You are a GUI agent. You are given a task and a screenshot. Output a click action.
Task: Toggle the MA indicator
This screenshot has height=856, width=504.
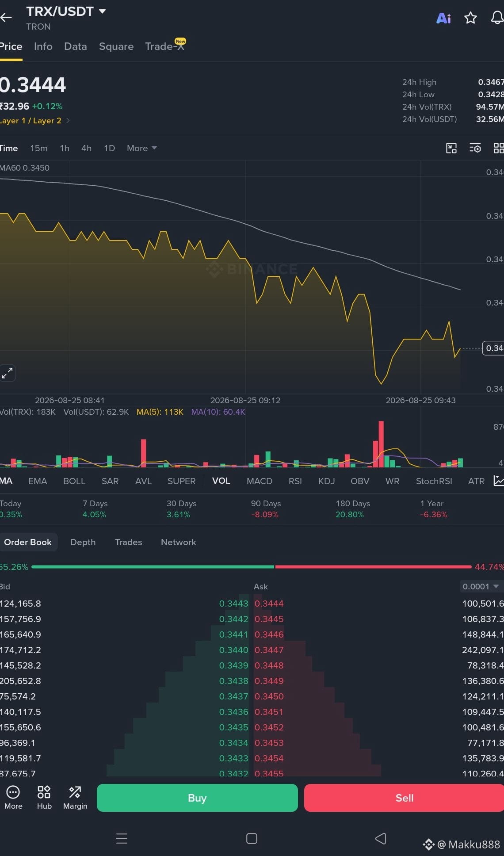[6, 481]
